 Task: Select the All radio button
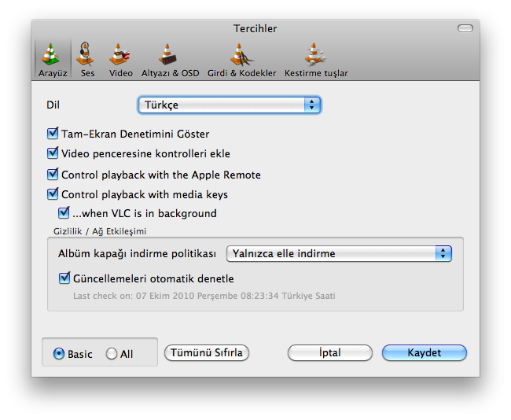coord(112,354)
